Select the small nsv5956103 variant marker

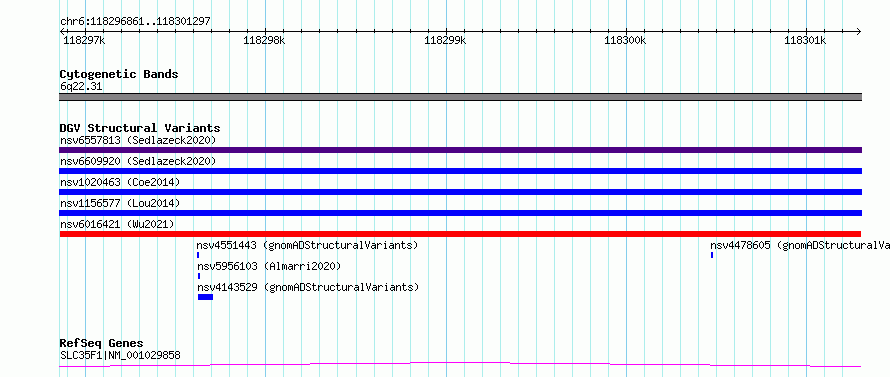pos(199,276)
